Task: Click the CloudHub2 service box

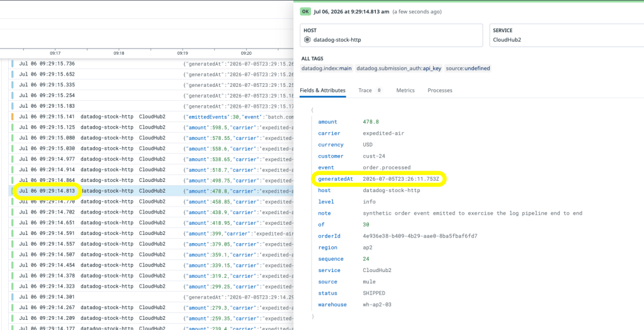Action: pyautogui.click(x=567, y=35)
